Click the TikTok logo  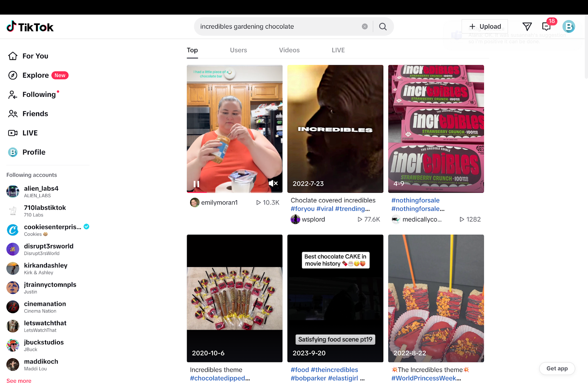(x=30, y=27)
